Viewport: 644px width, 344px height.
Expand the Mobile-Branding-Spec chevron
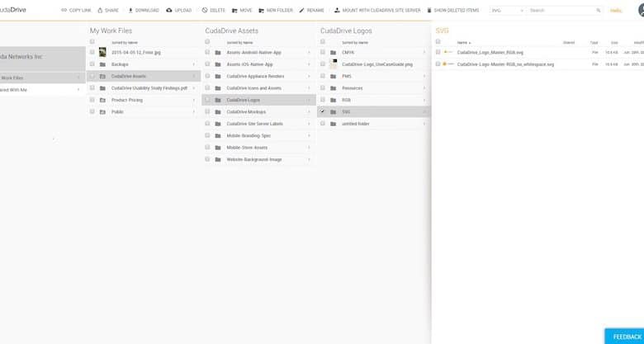(x=309, y=136)
